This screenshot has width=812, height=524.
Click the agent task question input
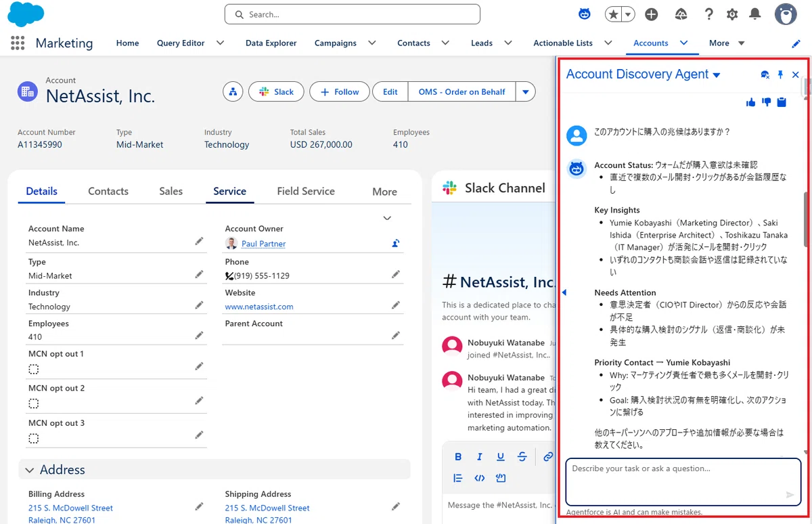point(683,481)
